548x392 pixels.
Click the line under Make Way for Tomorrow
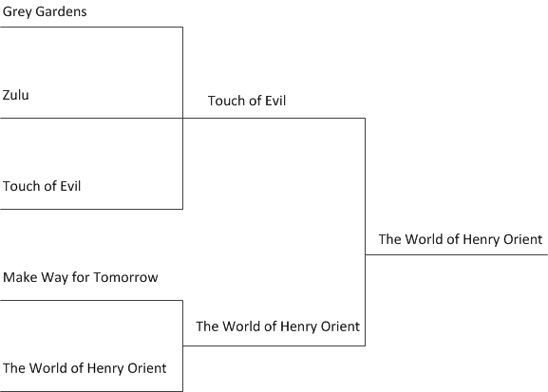(x=91, y=301)
